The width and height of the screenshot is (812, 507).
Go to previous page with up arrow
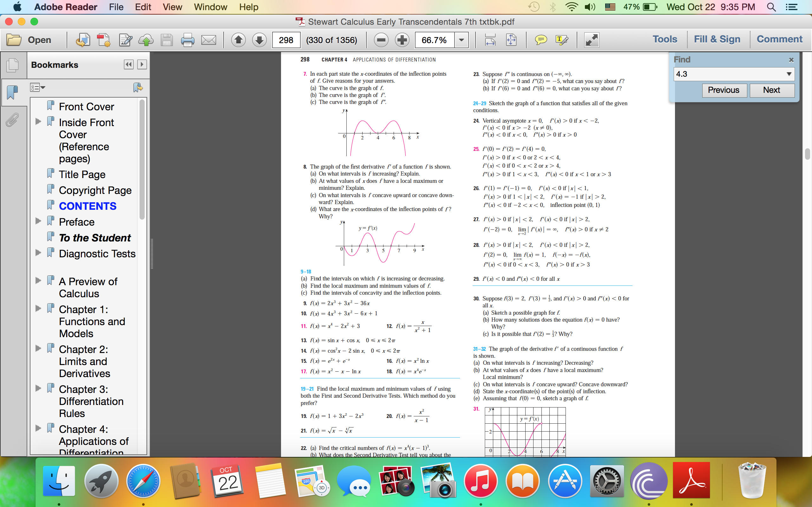click(x=238, y=40)
